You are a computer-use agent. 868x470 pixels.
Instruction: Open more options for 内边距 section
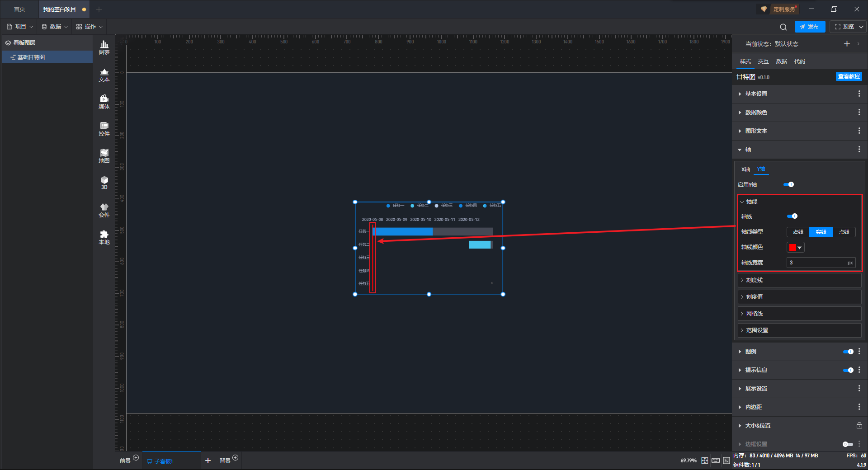[859, 407]
